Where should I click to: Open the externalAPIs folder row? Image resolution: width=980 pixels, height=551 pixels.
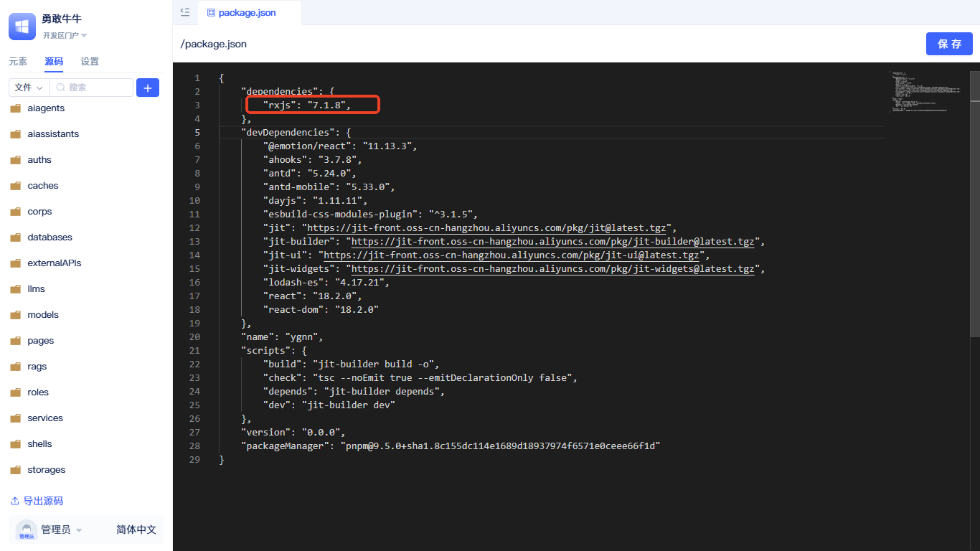pyautogui.click(x=86, y=263)
